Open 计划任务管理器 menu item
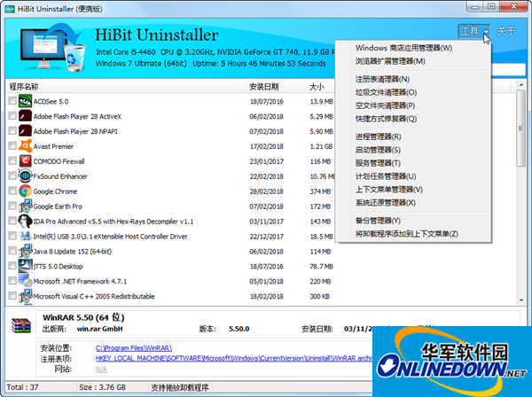The height and width of the screenshot is (397, 532). point(413,176)
